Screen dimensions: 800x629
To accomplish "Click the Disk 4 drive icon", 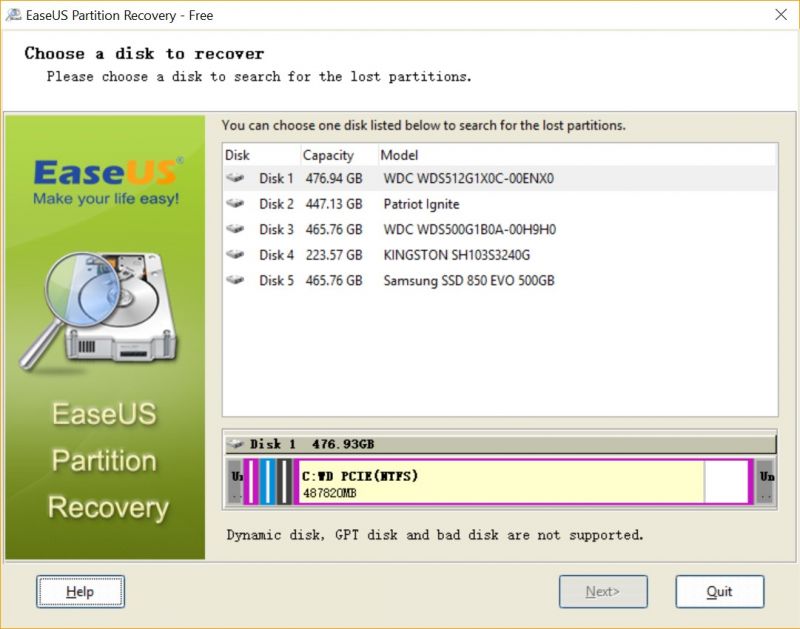I will (235, 254).
